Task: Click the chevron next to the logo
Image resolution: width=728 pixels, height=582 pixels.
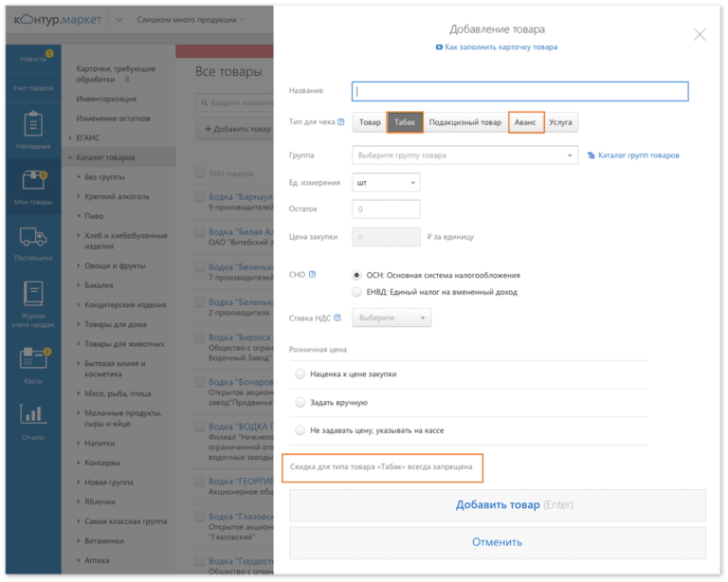Action: [119, 20]
